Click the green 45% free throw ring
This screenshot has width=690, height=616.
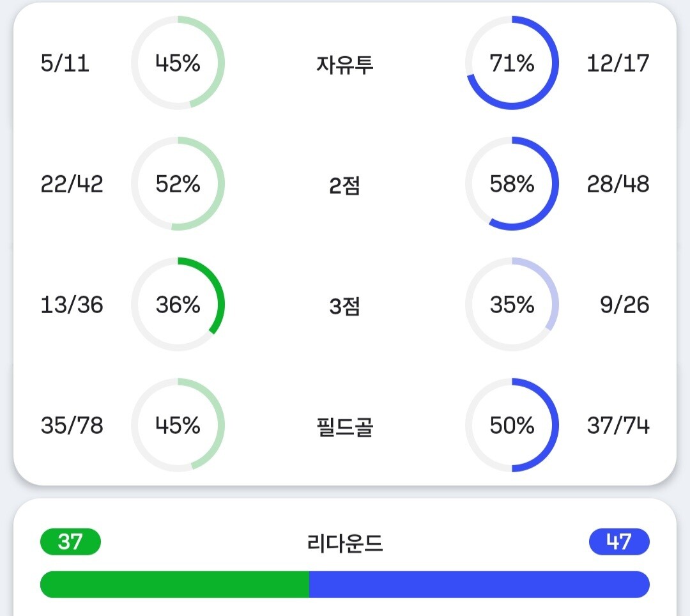pyautogui.click(x=178, y=63)
